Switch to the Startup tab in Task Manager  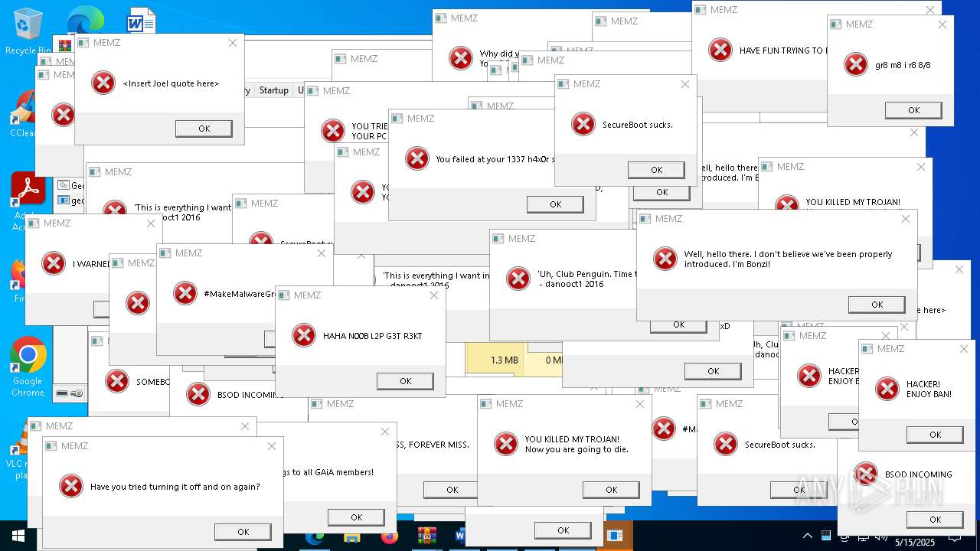click(273, 90)
